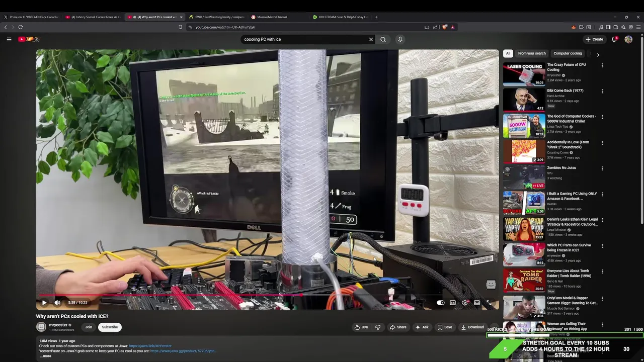
Task: Bookmark this page icon in address bar
Action: (180, 27)
